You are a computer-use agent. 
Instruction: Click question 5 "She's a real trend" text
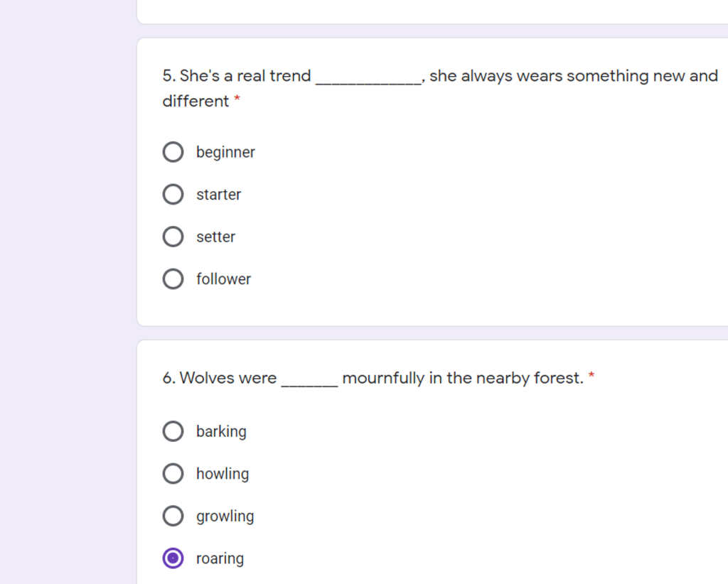tap(237, 75)
